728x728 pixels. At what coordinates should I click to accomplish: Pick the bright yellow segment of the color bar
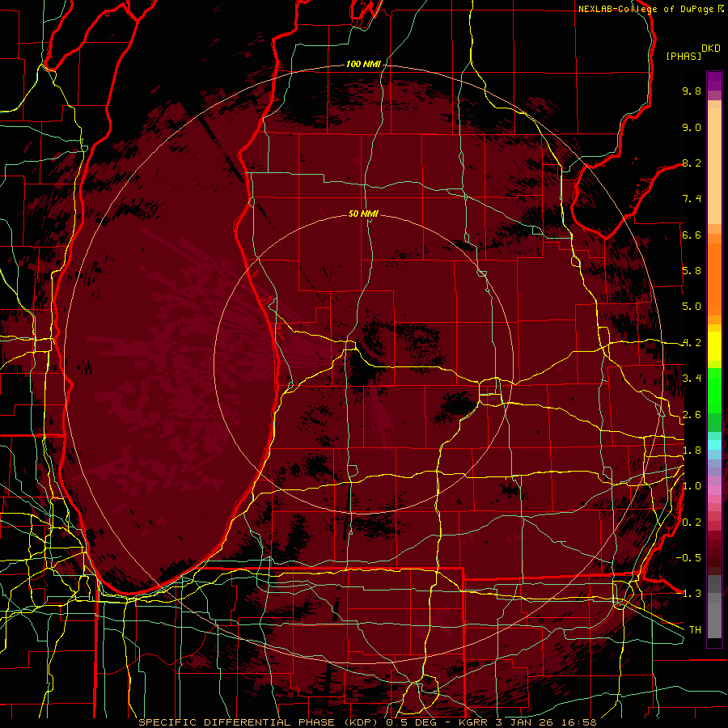tap(714, 346)
